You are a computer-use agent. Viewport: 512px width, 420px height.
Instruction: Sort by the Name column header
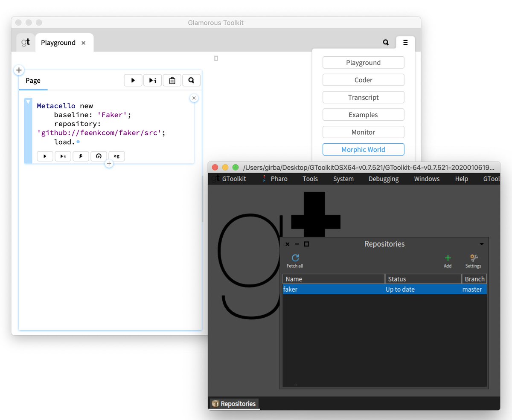(x=334, y=279)
